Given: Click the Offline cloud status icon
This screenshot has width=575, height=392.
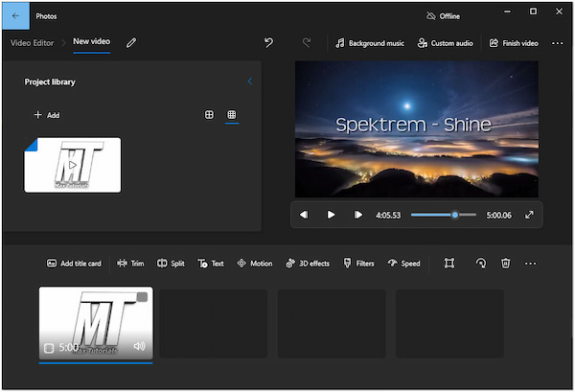Looking at the screenshot, I should point(430,15).
